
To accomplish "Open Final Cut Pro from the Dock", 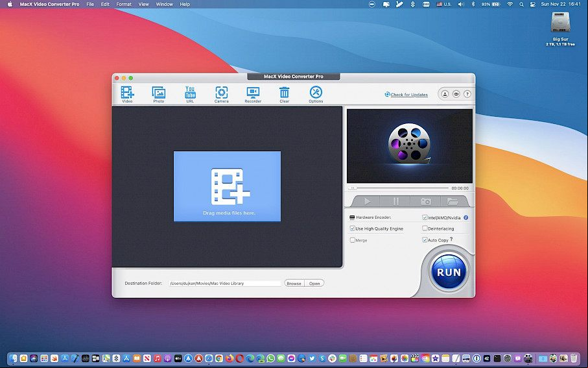I will click(x=415, y=358).
